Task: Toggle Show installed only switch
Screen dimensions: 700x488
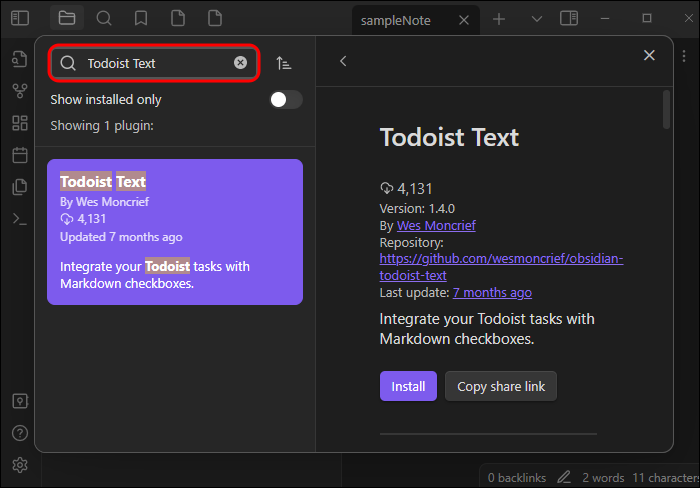Action: coord(286,100)
